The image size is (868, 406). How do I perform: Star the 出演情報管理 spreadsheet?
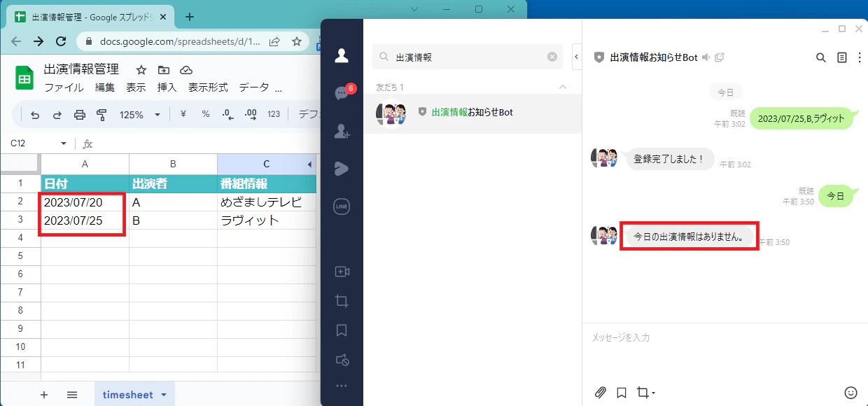141,70
